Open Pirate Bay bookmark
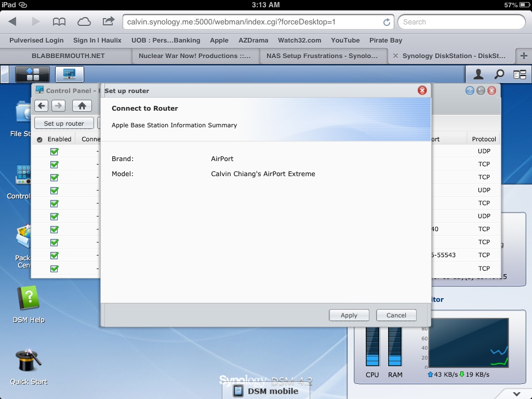 coord(386,40)
